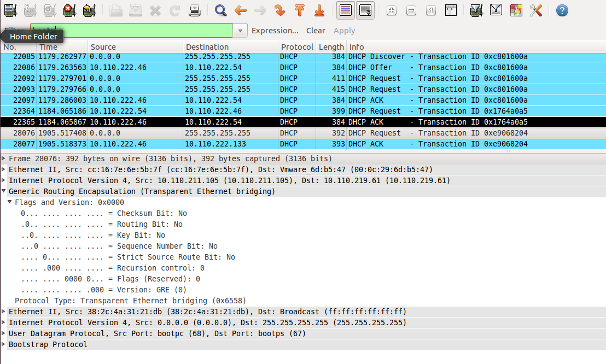Open Help from the question mark icon
606x364 pixels.
pos(562,10)
